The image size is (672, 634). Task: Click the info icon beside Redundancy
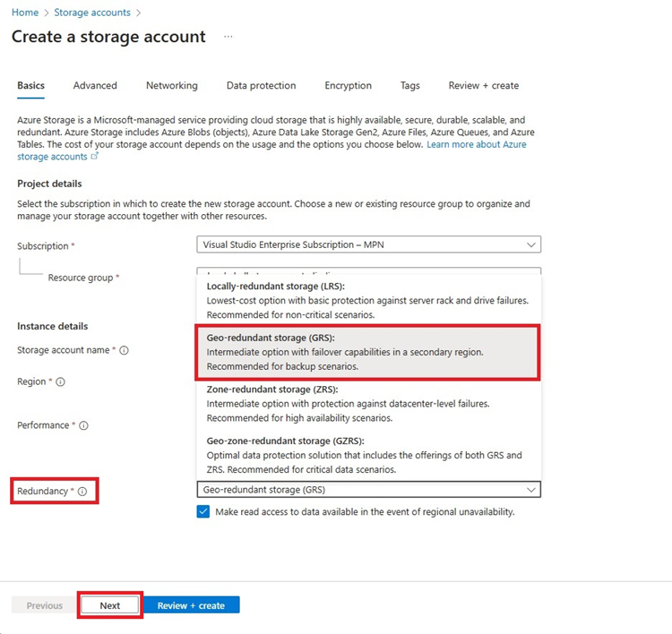point(82,492)
